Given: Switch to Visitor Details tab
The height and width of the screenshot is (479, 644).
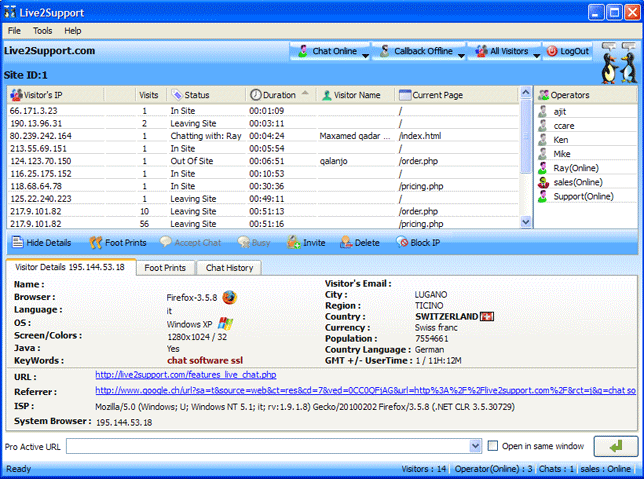Looking at the screenshot, I should click(x=70, y=267).
